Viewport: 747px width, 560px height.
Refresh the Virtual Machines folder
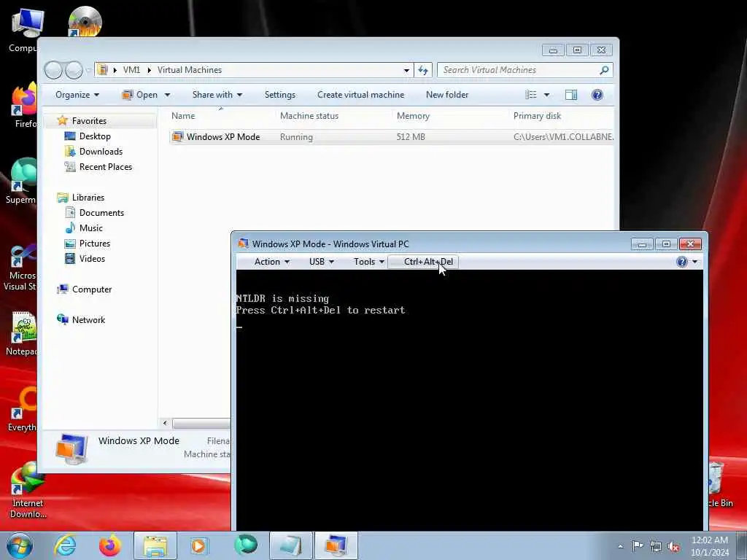423,70
